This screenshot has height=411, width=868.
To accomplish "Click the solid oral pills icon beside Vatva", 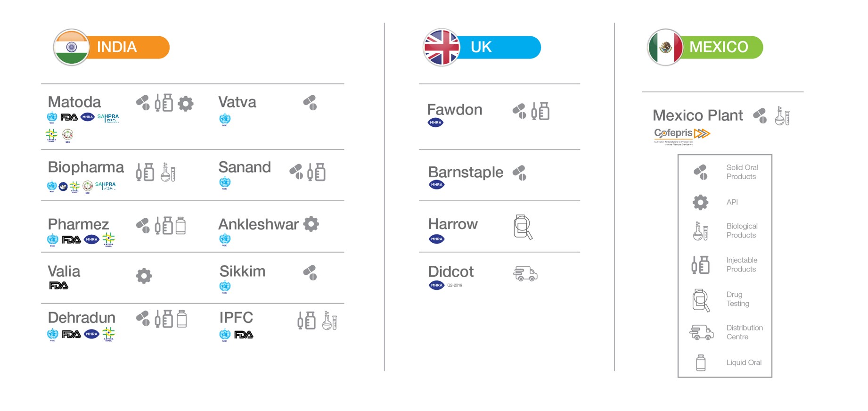I will point(310,103).
